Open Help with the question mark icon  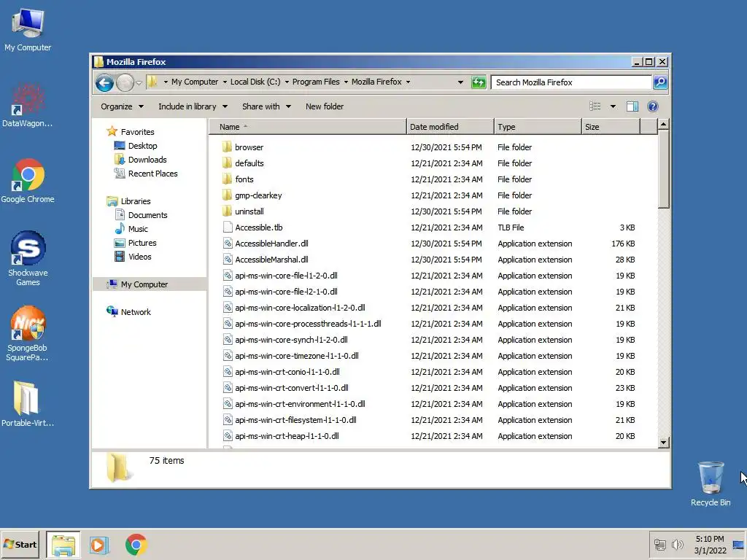[x=653, y=106]
